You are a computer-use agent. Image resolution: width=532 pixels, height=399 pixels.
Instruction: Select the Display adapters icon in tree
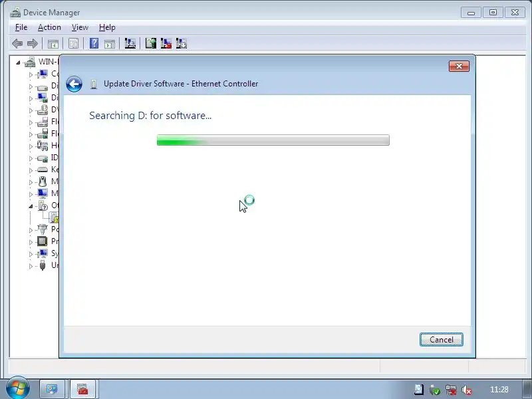(x=43, y=98)
